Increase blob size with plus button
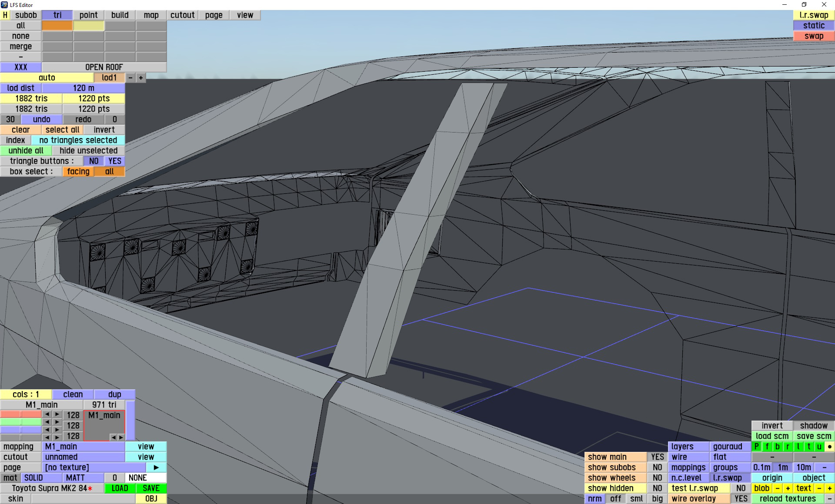Viewport: 835px width, 504px height. (788, 488)
